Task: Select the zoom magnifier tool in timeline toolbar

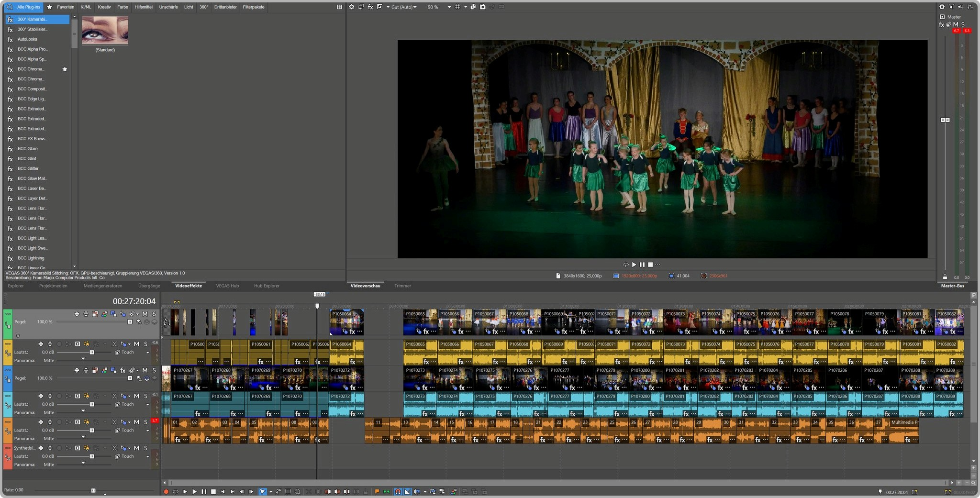Action: coord(297,491)
